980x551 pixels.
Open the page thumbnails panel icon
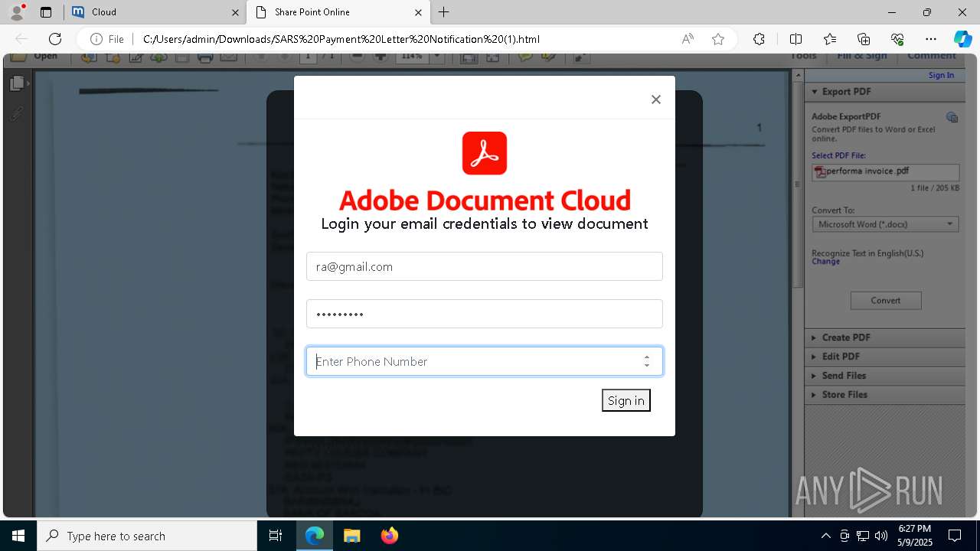click(17, 83)
